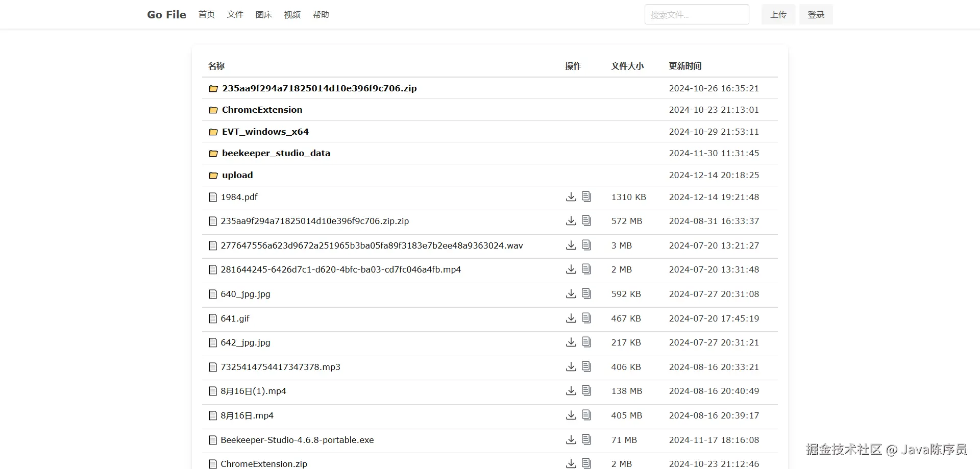Open the 首页 navigation tab
The width and height of the screenshot is (980, 469).
(206, 15)
